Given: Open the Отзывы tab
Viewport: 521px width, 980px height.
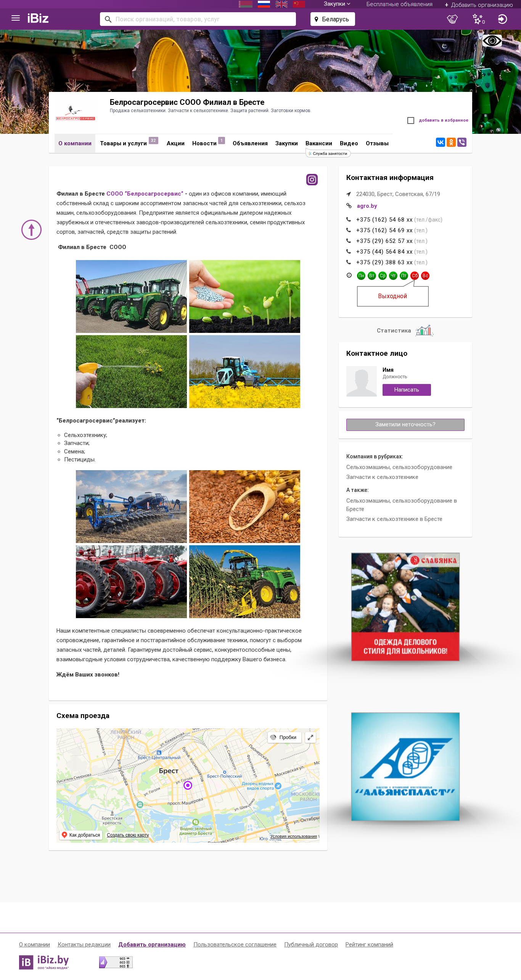Looking at the screenshot, I should point(377,143).
